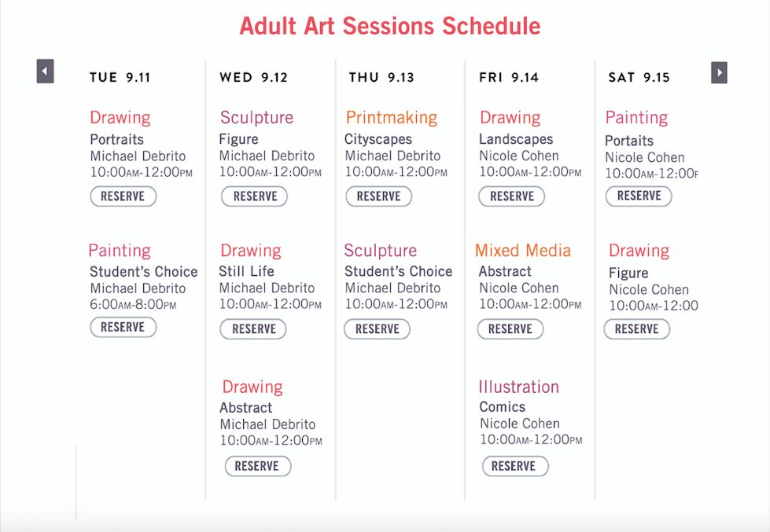The image size is (770, 532).
Task: Reserve Saturday Painting Portraits session
Action: (639, 196)
